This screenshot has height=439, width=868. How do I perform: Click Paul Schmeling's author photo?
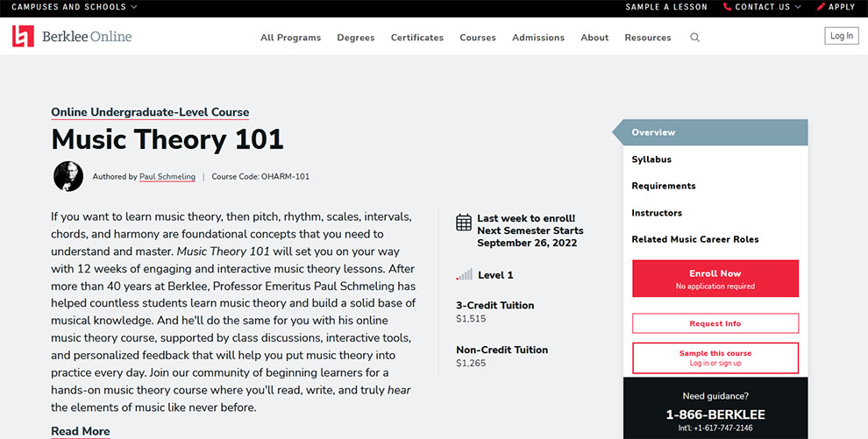[68, 176]
